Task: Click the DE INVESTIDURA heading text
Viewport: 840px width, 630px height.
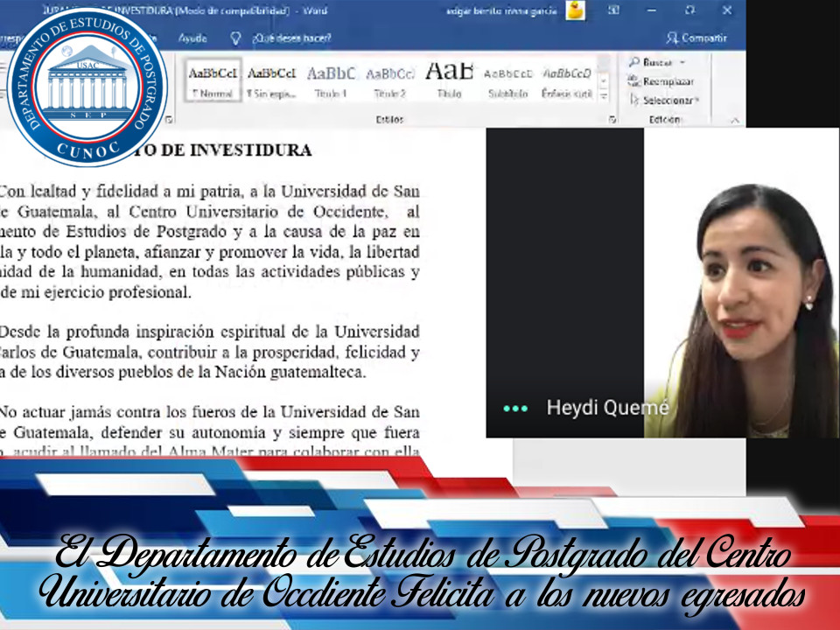Action: tap(236, 150)
